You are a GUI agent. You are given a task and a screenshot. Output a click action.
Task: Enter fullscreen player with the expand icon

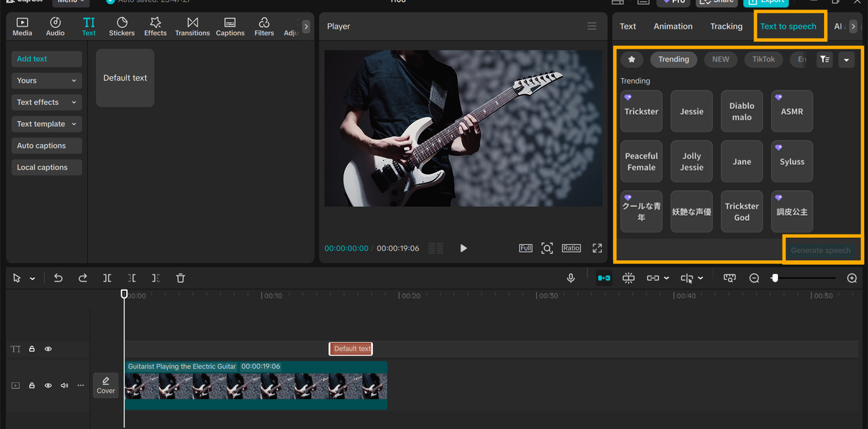click(x=597, y=248)
